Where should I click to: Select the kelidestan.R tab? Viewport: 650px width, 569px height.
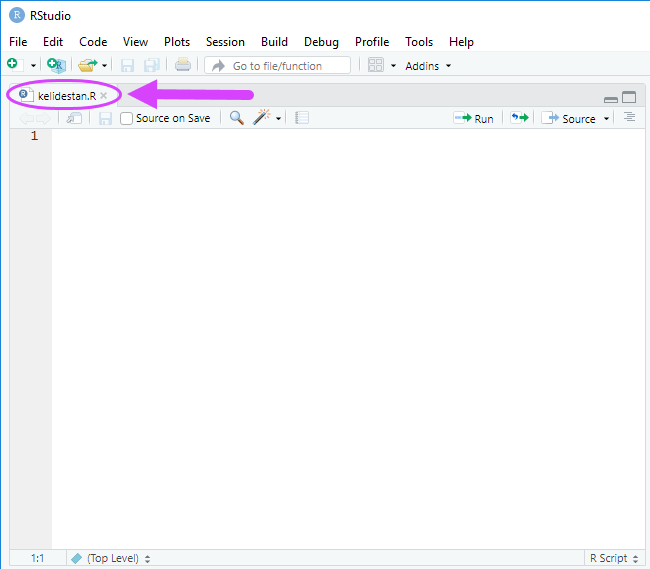pos(67,96)
